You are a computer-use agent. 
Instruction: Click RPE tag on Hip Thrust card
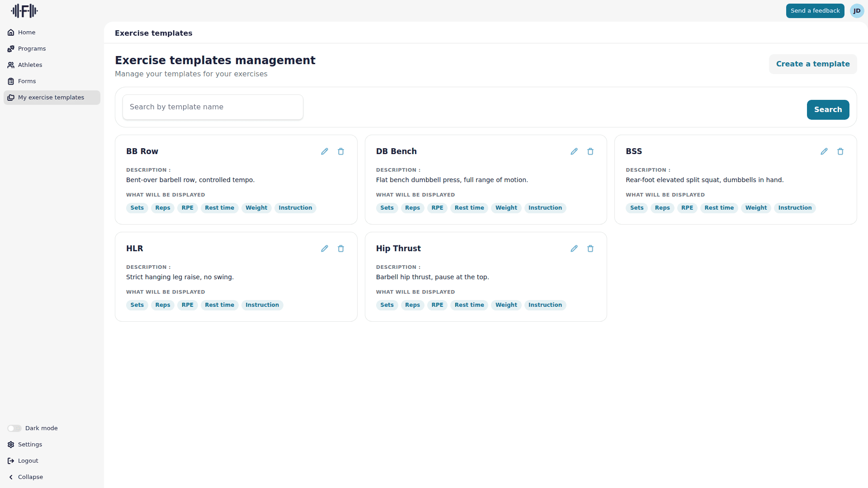[x=437, y=305]
